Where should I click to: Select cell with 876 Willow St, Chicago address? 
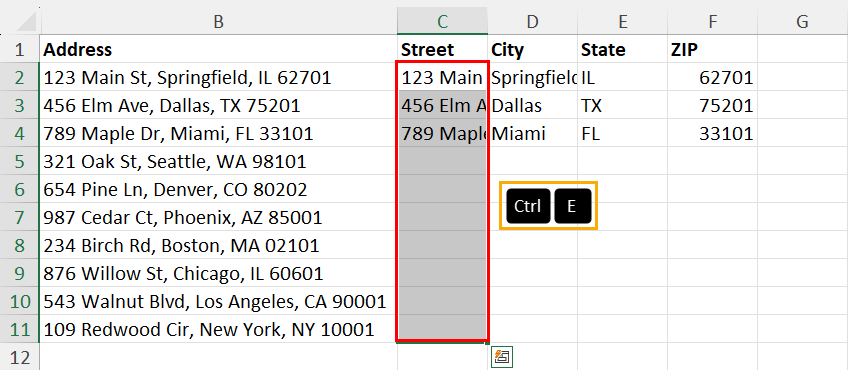(218, 273)
